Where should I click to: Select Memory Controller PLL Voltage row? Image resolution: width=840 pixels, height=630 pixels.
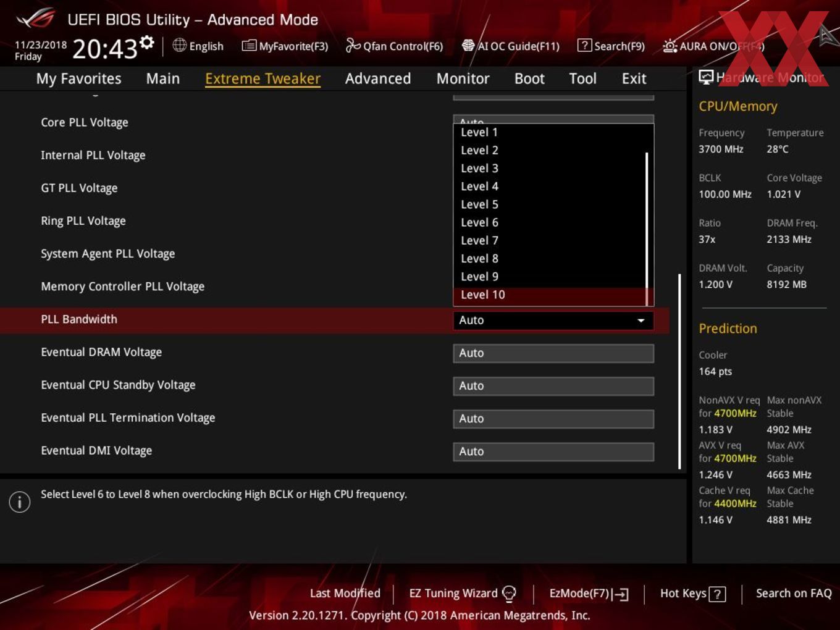click(x=123, y=286)
